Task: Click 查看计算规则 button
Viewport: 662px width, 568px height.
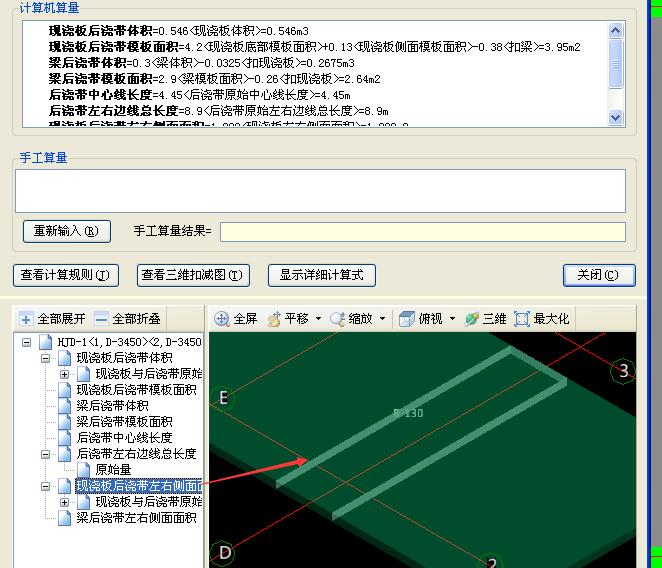Action: coord(66,276)
